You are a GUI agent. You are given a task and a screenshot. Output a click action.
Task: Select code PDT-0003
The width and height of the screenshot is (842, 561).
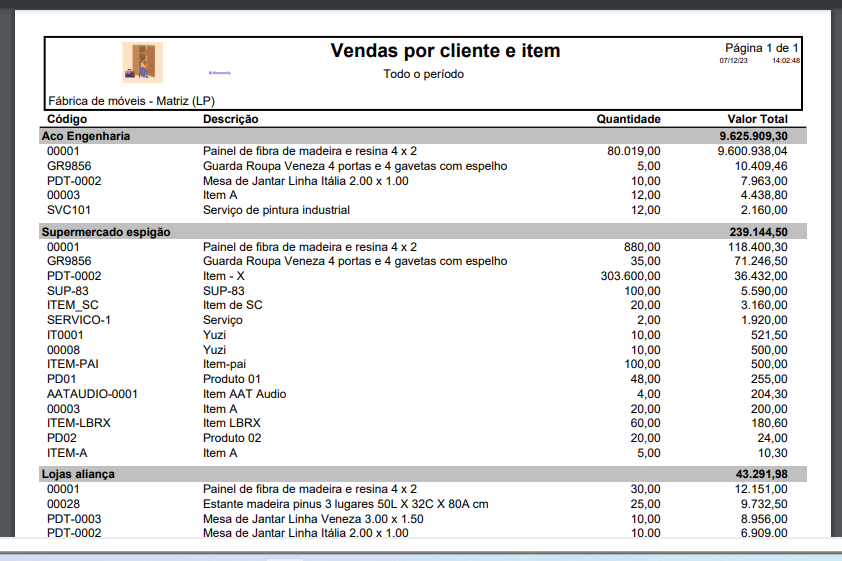point(74,520)
